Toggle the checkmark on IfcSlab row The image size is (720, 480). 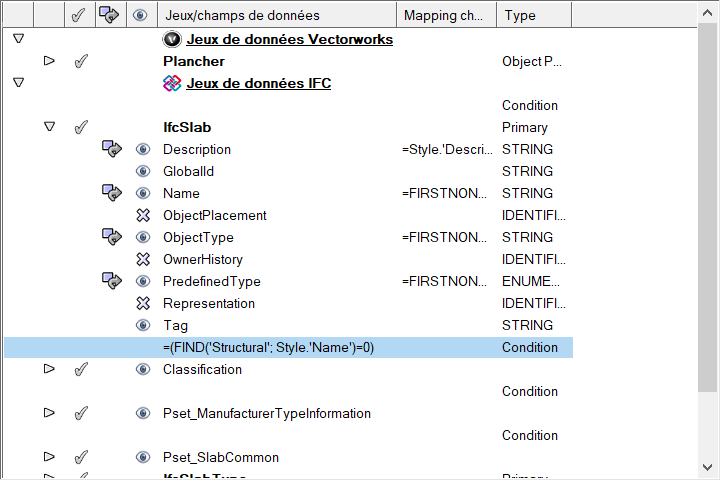(x=81, y=127)
